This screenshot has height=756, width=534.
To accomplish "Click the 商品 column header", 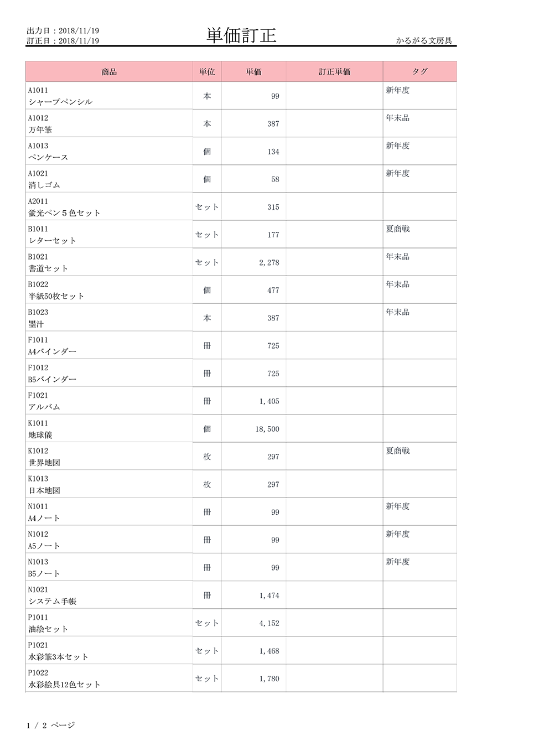I will click(109, 71).
